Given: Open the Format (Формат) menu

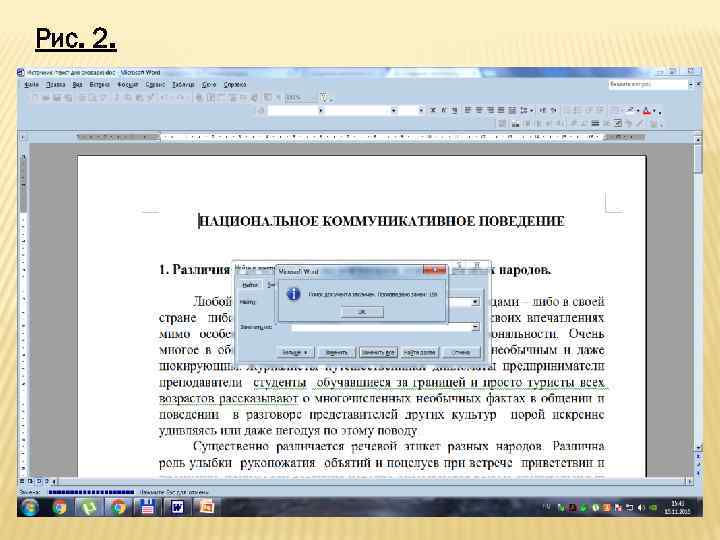Looking at the screenshot, I should click(128, 84).
